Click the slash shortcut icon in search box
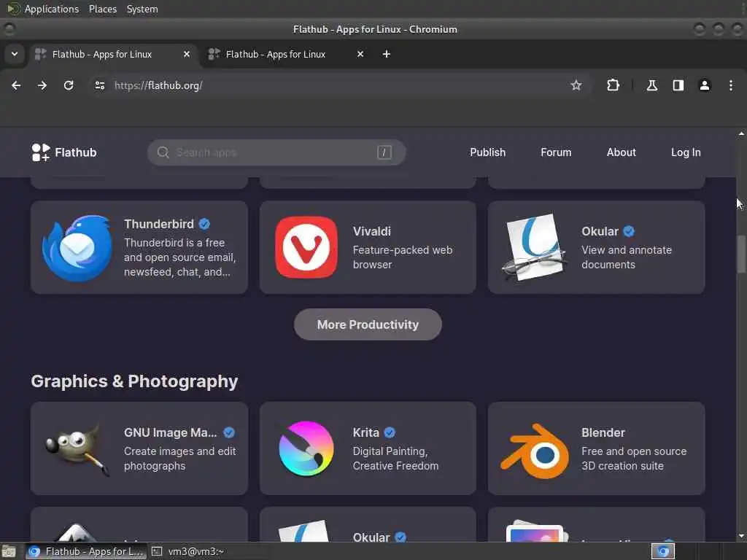The height and width of the screenshot is (560, 747). tap(384, 152)
